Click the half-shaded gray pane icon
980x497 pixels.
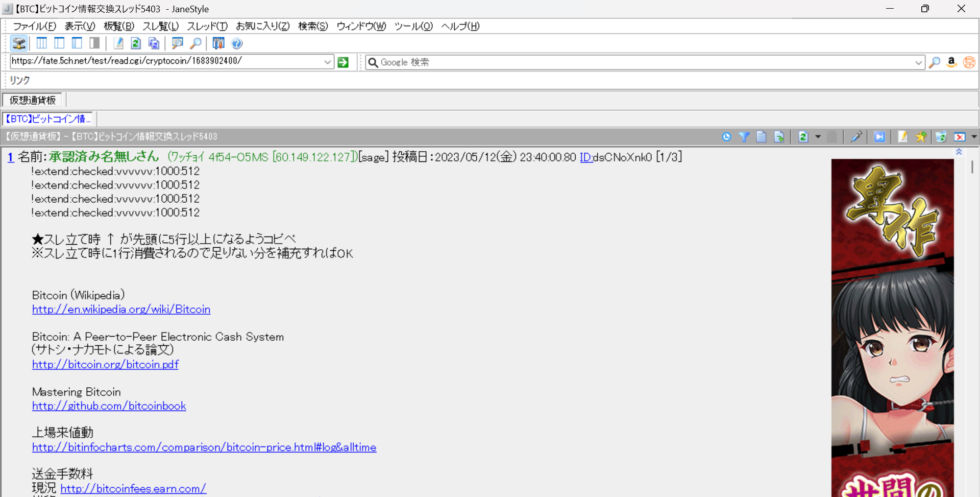coord(94,43)
